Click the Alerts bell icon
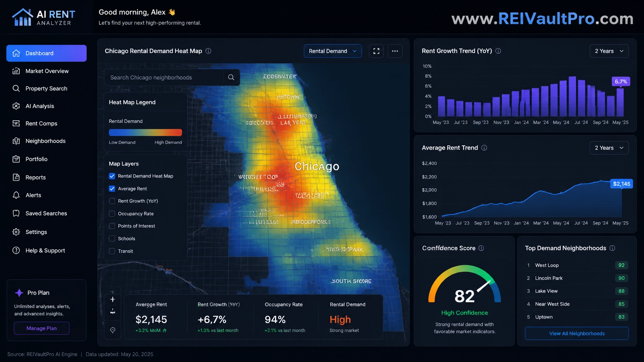The image size is (644, 362). coord(16,195)
